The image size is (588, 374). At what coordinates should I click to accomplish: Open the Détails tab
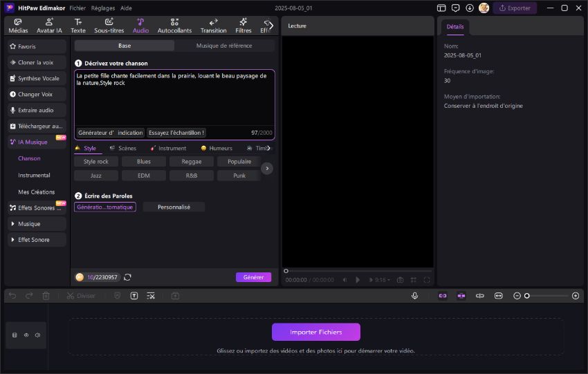click(455, 27)
